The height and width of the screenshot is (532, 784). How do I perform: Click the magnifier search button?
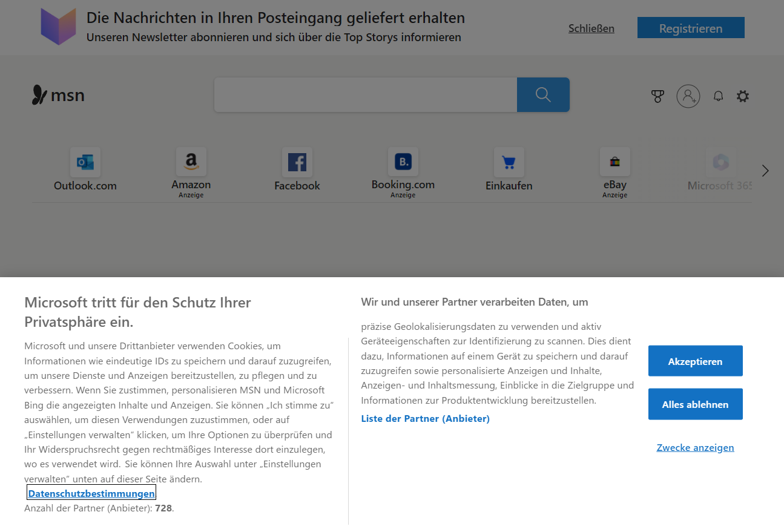pyautogui.click(x=543, y=94)
